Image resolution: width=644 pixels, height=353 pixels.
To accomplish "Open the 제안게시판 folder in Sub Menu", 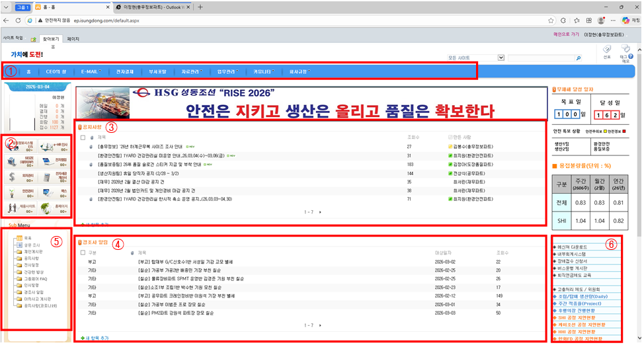I will [x=33, y=252].
